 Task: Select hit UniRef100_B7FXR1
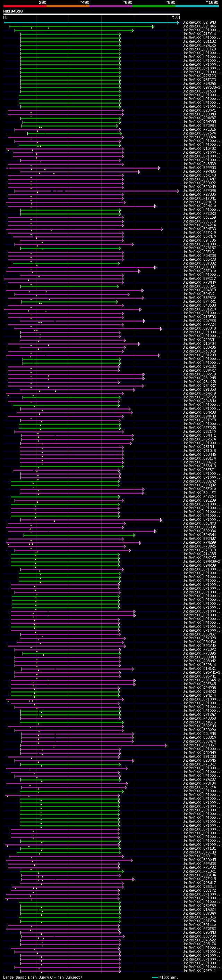(199, 302)
